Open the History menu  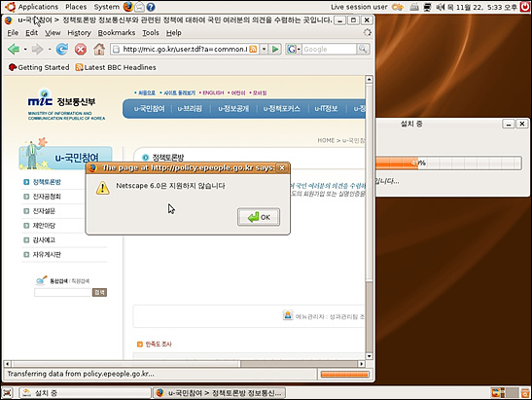click(79, 32)
